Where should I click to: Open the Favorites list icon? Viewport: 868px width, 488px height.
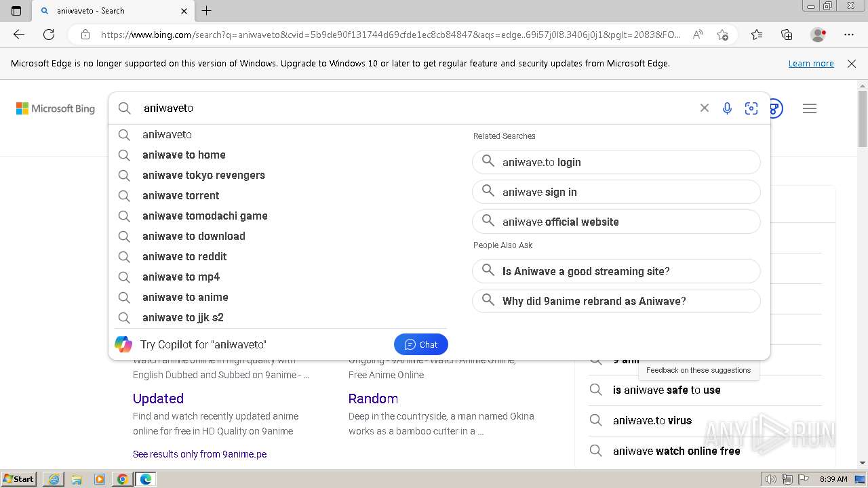click(x=757, y=35)
